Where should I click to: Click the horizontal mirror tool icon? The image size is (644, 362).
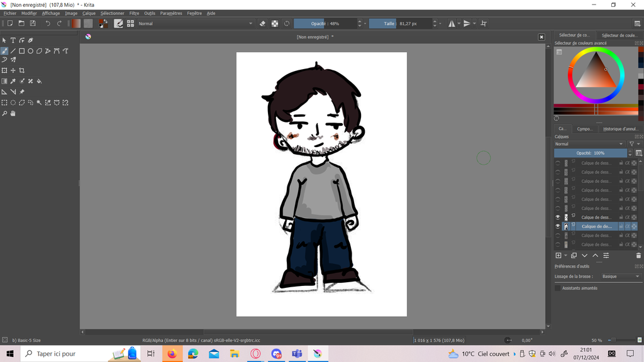[452, 23]
